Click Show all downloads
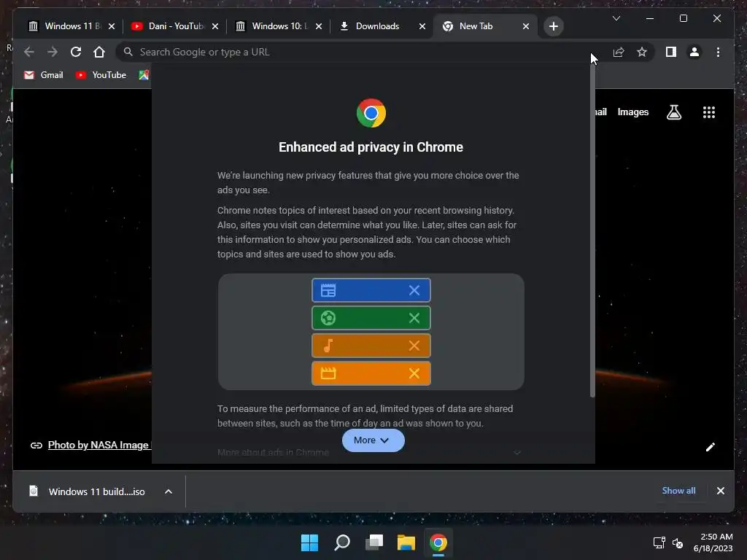Image resolution: width=747 pixels, height=560 pixels. (x=678, y=491)
